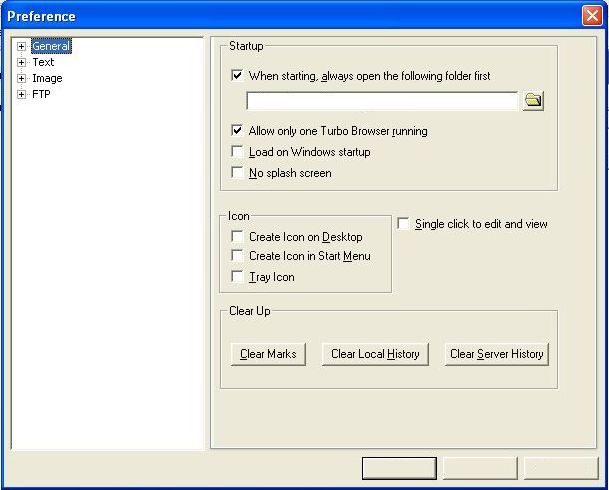The height and width of the screenshot is (490, 609).
Task: Click Clear Local History
Action: coord(375,354)
